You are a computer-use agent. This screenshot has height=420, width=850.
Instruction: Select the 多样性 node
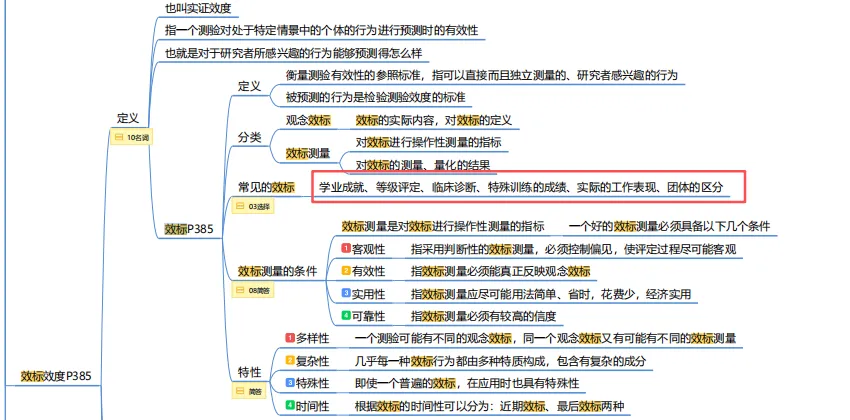click(313, 339)
